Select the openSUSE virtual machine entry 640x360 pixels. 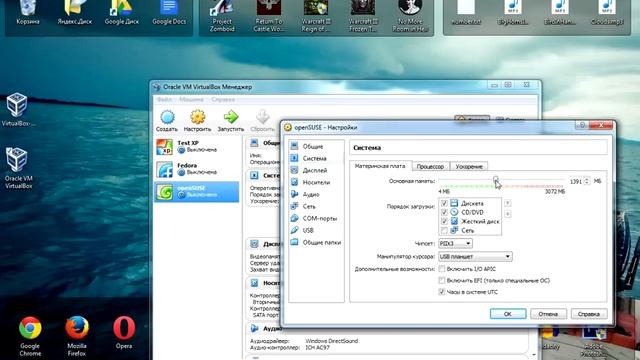point(197,191)
